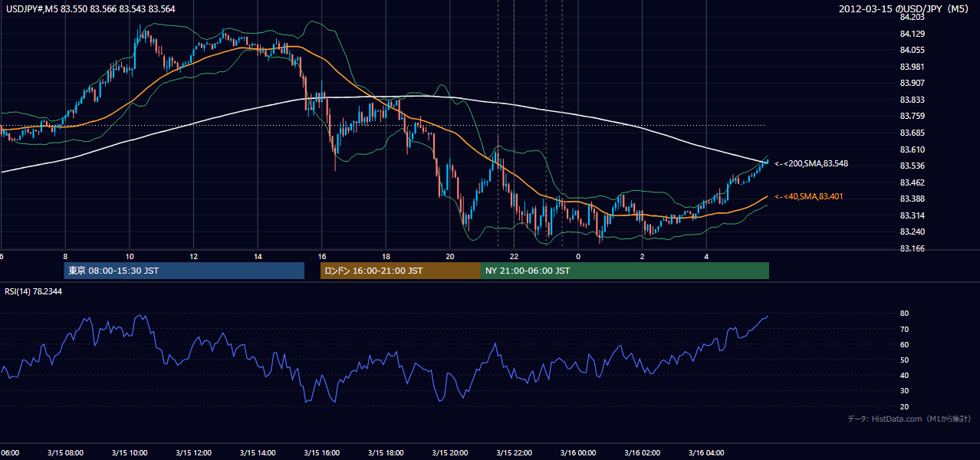Click the 3/15 10:00 date axis label
The image size is (980, 460).
(129, 453)
